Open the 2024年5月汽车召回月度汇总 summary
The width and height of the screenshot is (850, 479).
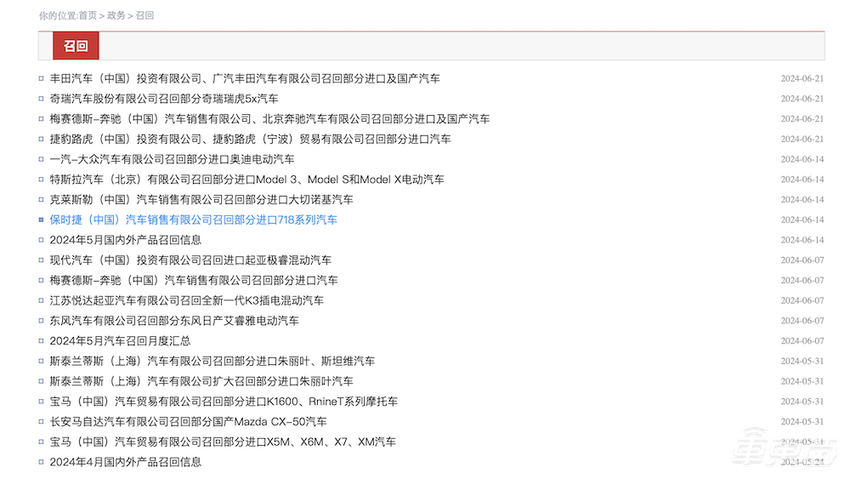coord(120,341)
